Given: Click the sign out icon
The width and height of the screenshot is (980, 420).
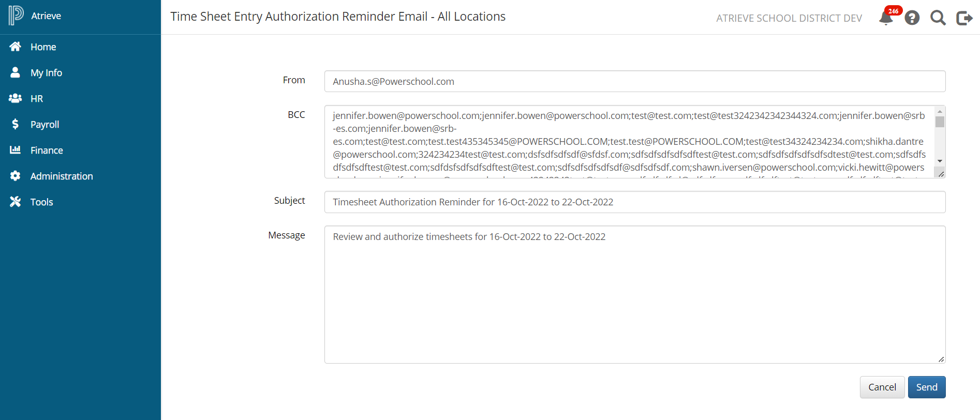Looking at the screenshot, I should point(964,18).
